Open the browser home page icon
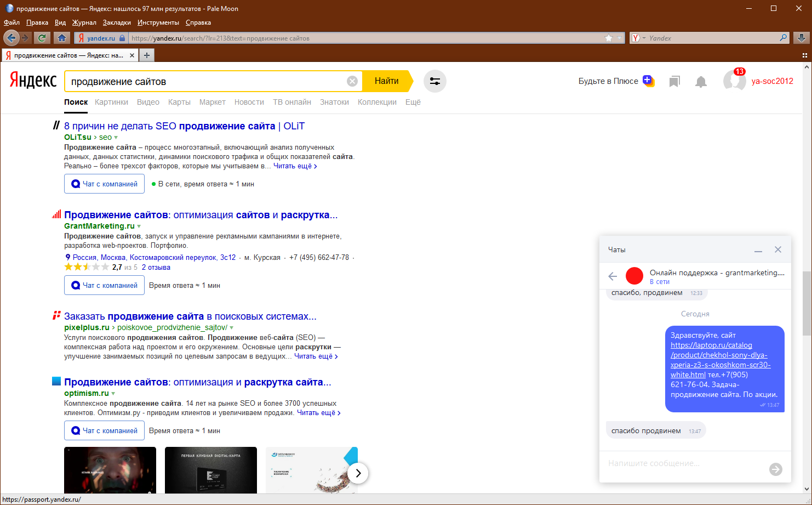Viewport: 812px width, 505px height. (62, 38)
